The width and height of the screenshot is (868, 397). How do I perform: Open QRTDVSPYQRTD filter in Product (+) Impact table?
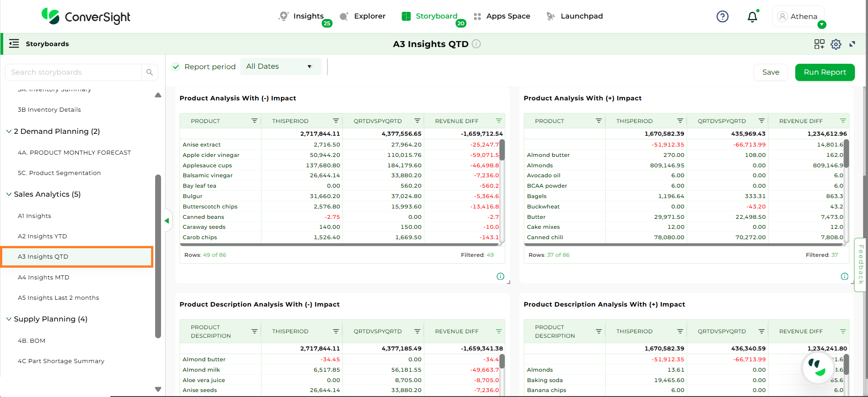(762, 121)
